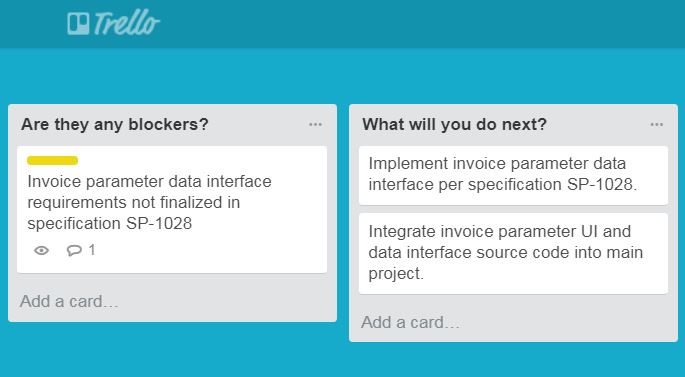685x377 pixels.
Task: Add a card to 'What will you do next?' list
Action: [410, 322]
